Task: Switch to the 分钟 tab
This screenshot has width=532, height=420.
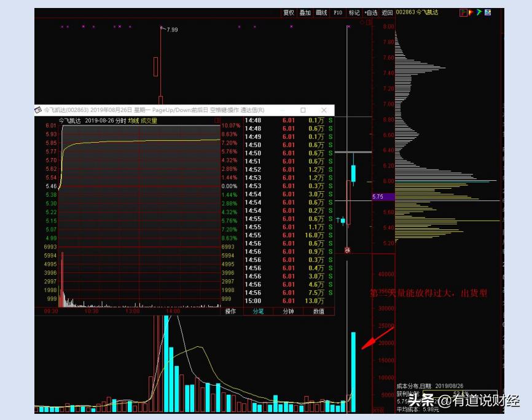Action: pyautogui.click(x=288, y=311)
